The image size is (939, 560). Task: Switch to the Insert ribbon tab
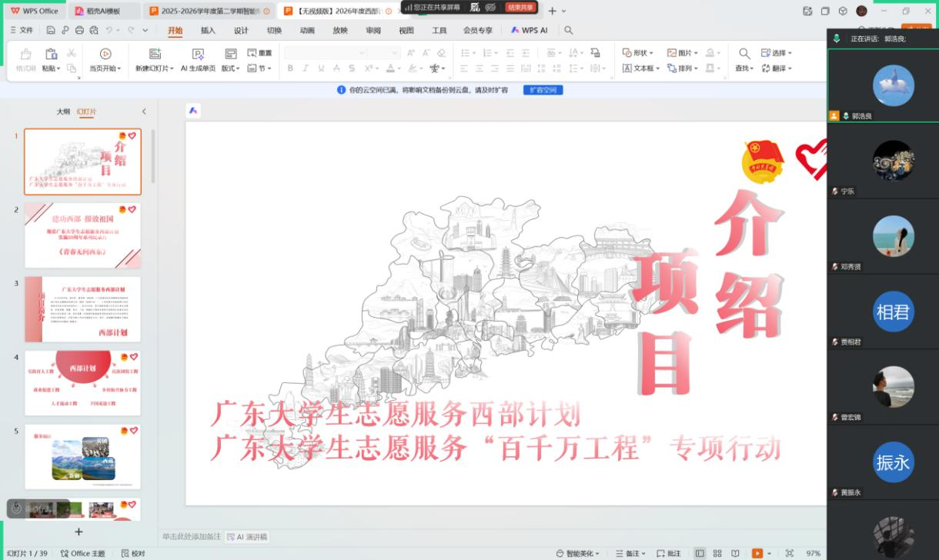pos(208,30)
